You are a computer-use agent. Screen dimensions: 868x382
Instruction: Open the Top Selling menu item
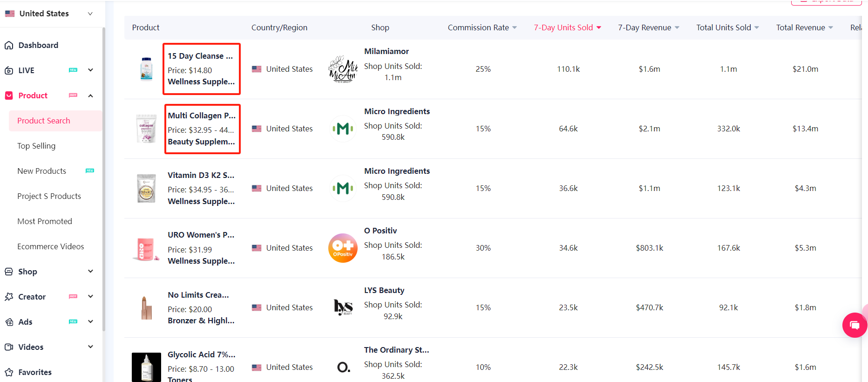[x=36, y=146]
